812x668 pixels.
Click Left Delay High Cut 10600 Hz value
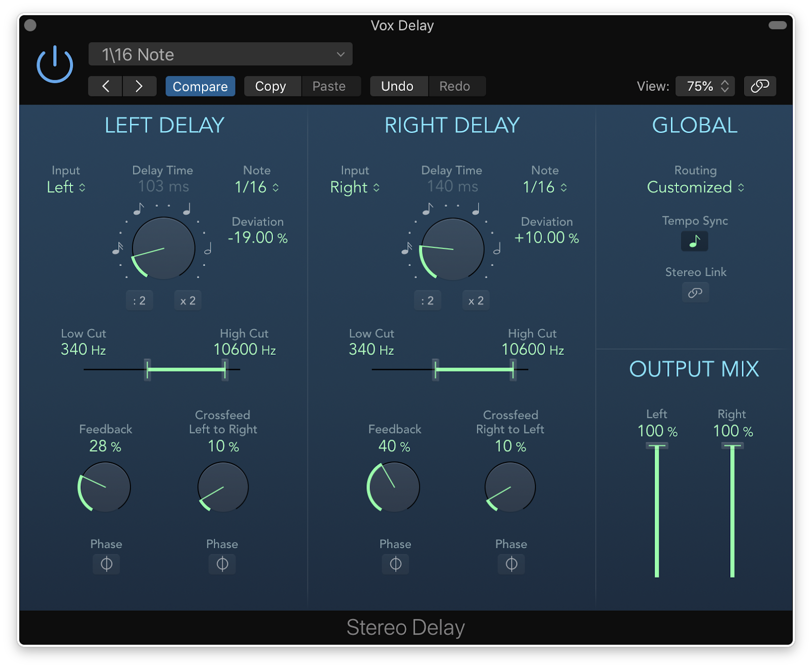[245, 349]
